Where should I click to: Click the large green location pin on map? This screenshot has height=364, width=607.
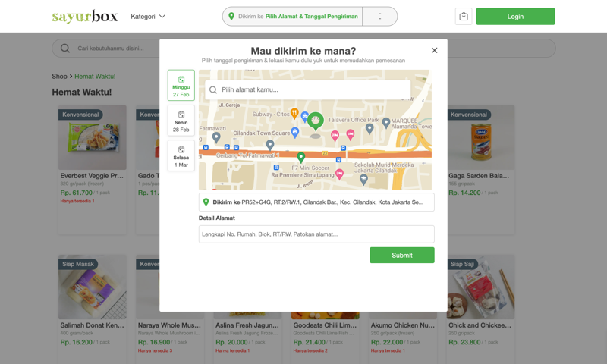pos(316,121)
